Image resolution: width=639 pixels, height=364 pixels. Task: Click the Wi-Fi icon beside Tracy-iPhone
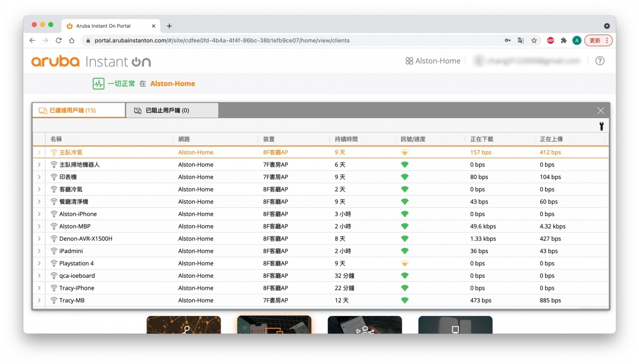click(x=54, y=288)
